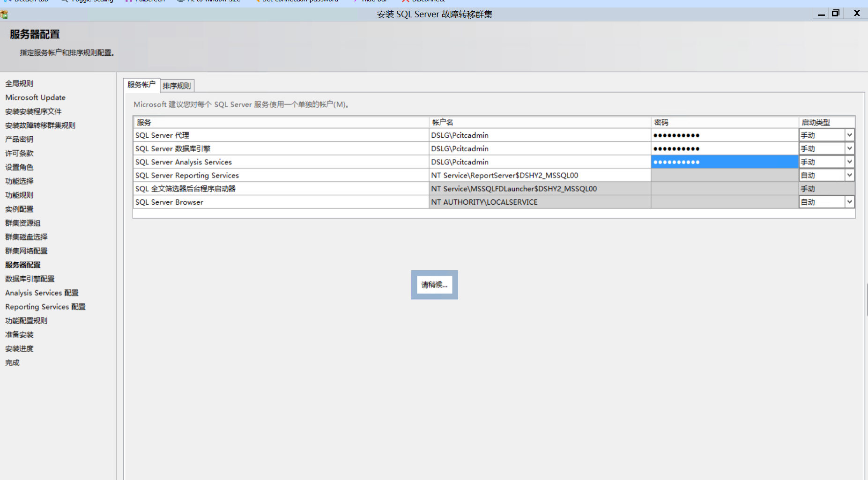
Task: Go to 实例配置 step in sidebar
Action: [x=19, y=209]
